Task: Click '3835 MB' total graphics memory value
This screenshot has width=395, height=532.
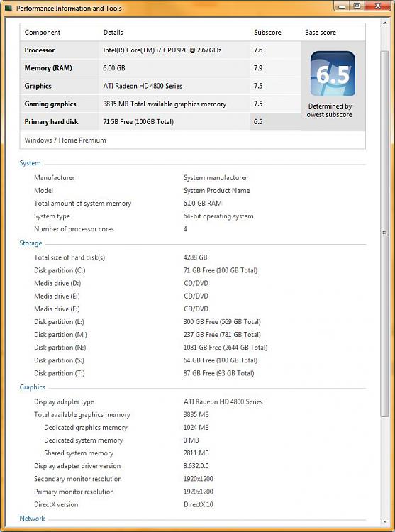Action: 196,415
